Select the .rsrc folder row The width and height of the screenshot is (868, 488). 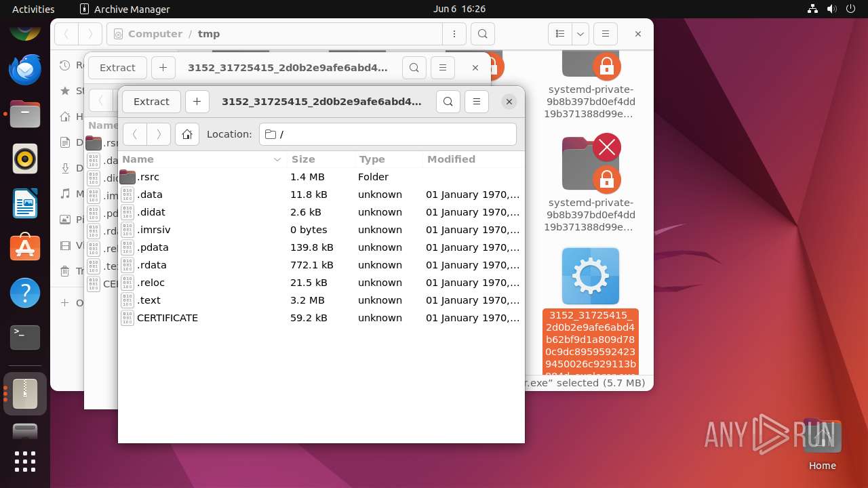click(x=321, y=177)
